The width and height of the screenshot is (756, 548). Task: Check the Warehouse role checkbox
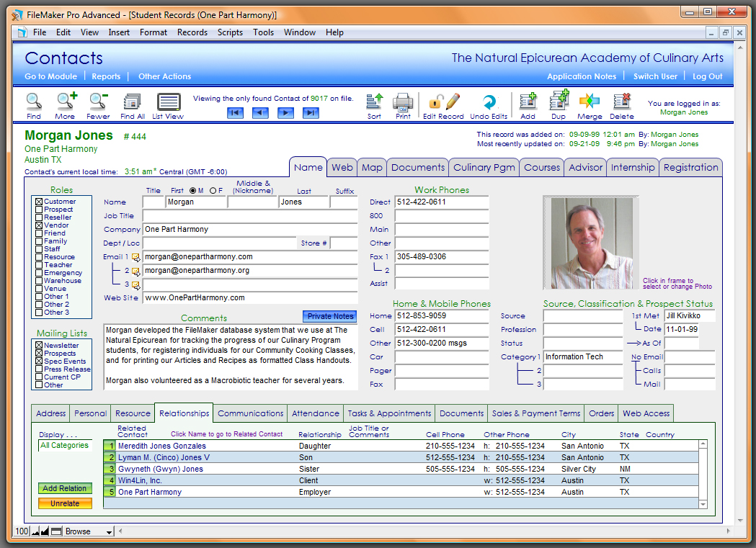pos(39,281)
